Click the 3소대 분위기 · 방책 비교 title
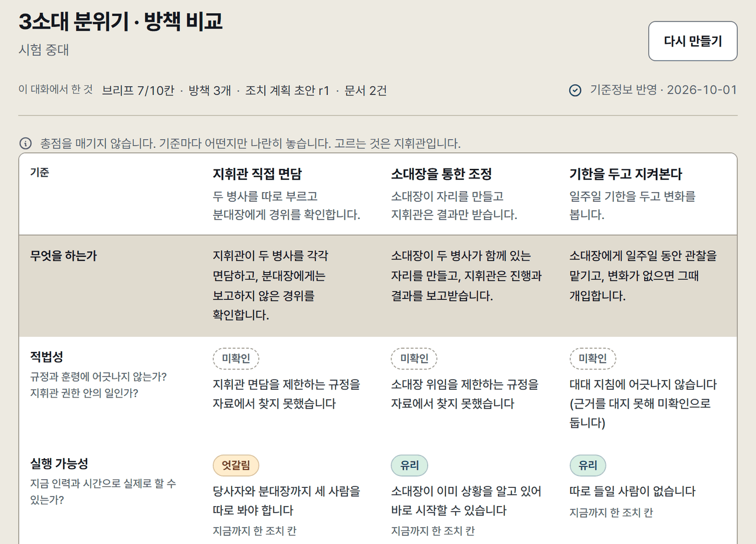The width and height of the screenshot is (756, 544). tap(120, 22)
